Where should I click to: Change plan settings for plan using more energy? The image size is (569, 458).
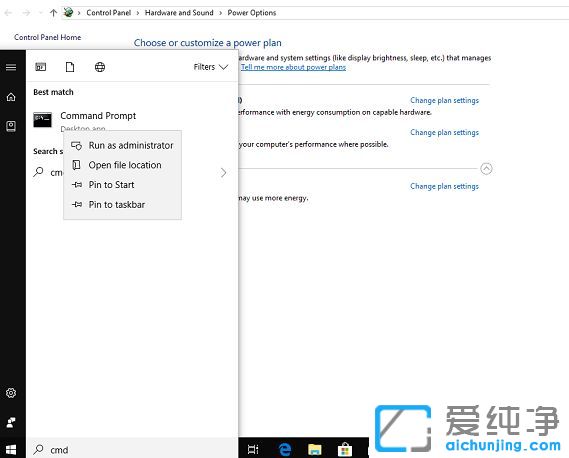pyautogui.click(x=445, y=186)
